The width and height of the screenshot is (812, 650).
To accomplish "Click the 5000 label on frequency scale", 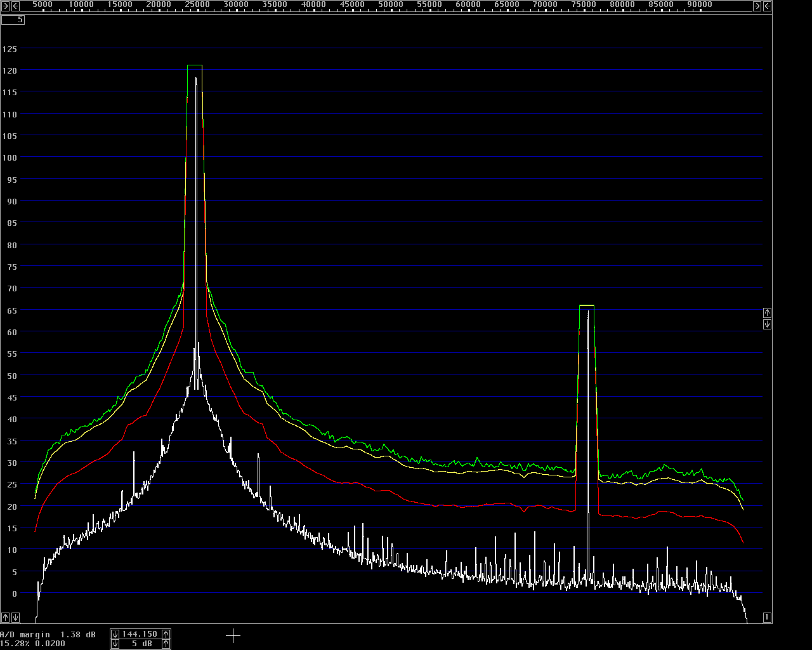I will pyautogui.click(x=43, y=4).
